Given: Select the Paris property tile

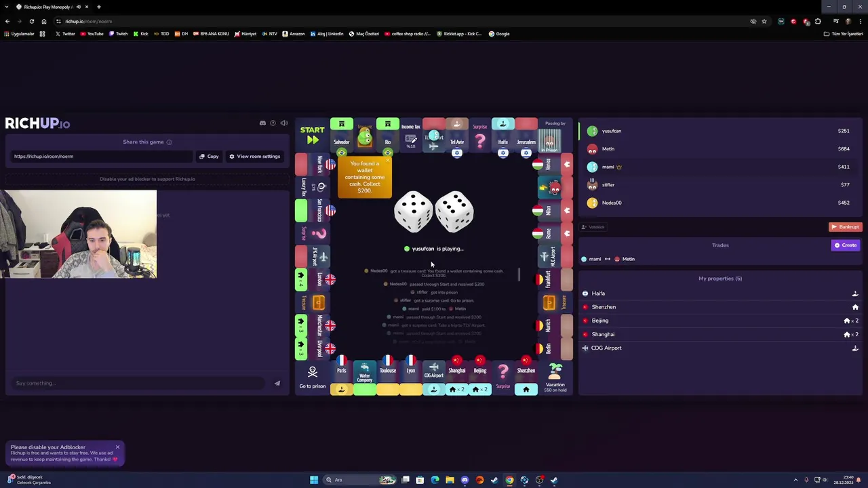Looking at the screenshot, I should 341,378.
